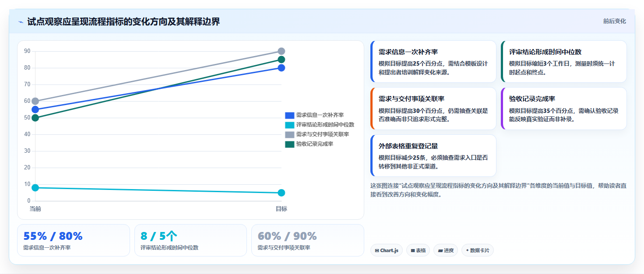
Task: Click the Chart.js tag
Action: tap(387, 250)
